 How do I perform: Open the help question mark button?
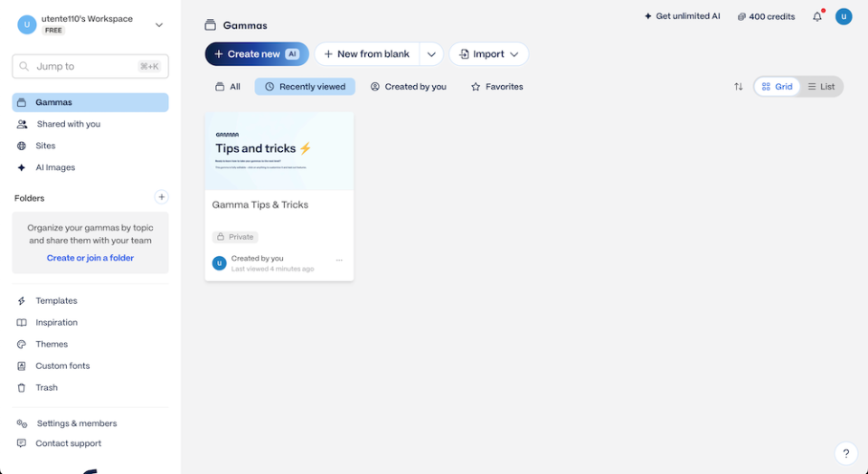(x=845, y=453)
